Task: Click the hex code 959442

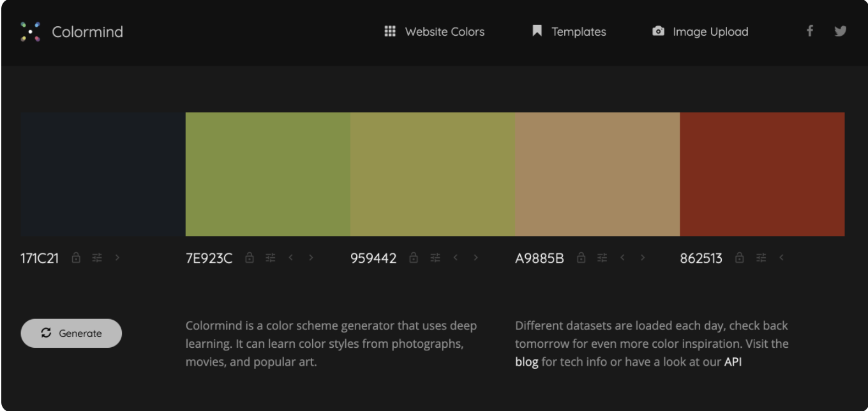Action: pyautogui.click(x=373, y=258)
